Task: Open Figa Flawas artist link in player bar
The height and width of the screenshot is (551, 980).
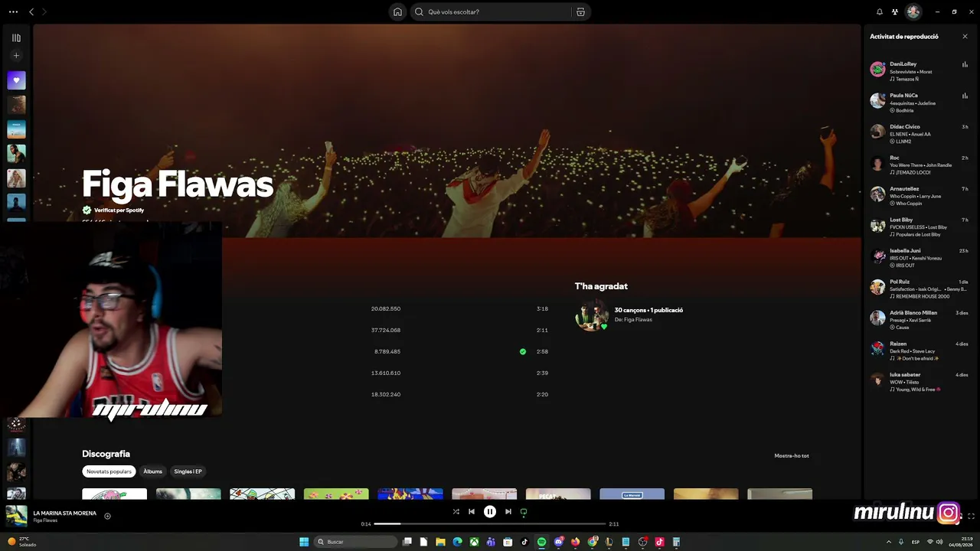Action: (47, 520)
